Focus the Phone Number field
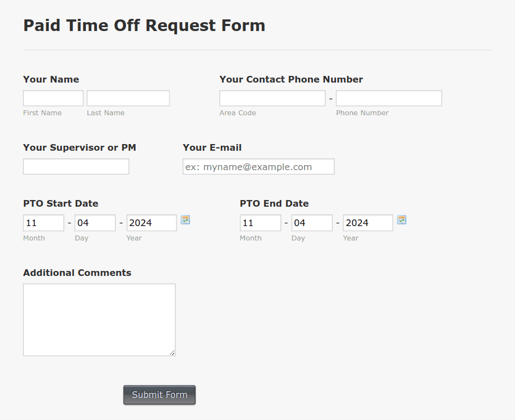This screenshot has width=515, height=420. point(388,98)
